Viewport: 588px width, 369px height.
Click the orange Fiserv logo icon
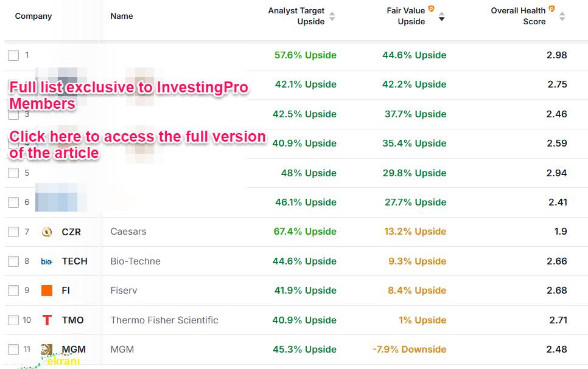tap(47, 291)
